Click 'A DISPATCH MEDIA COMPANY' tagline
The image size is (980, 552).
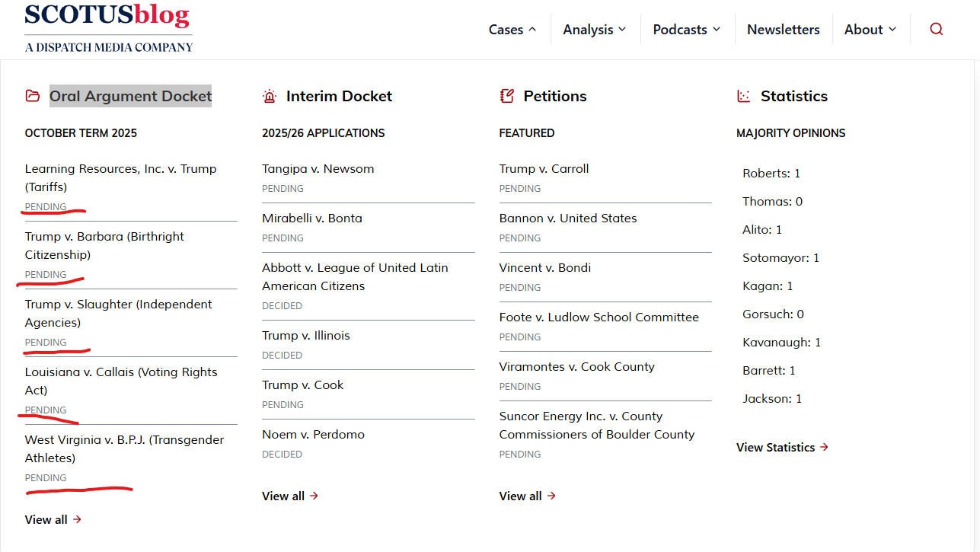pyautogui.click(x=109, y=47)
